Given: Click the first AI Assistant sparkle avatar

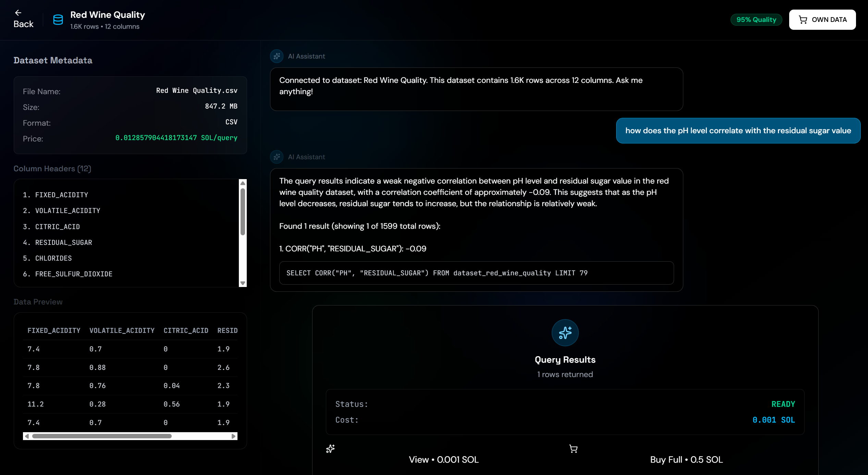Looking at the screenshot, I should [x=277, y=56].
